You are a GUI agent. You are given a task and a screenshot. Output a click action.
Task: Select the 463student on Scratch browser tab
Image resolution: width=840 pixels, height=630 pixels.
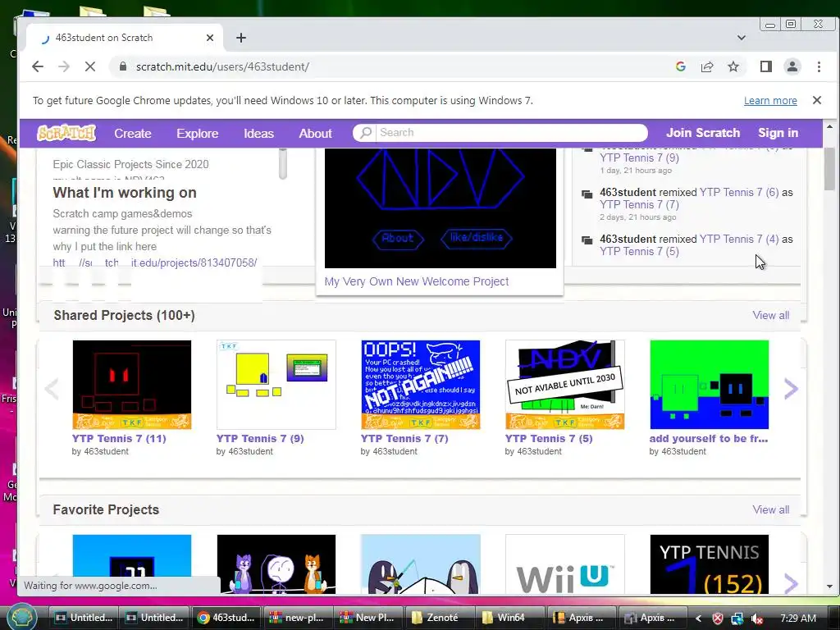(x=126, y=38)
